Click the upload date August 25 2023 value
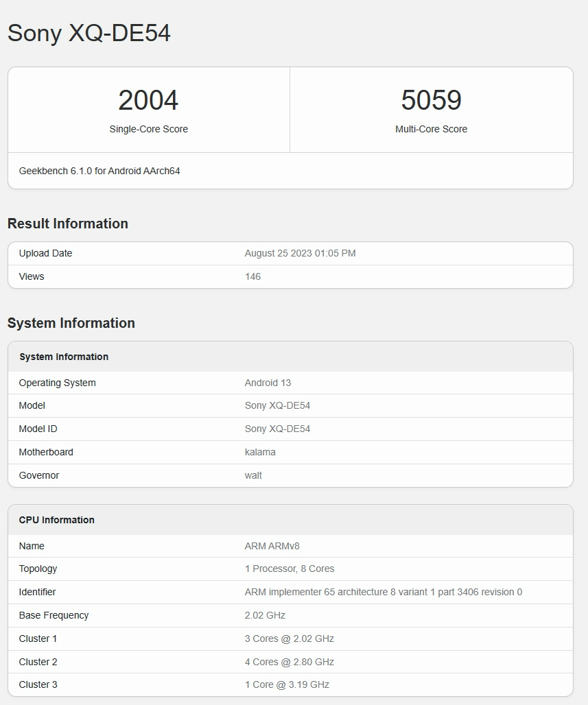588x705 pixels. (300, 253)
